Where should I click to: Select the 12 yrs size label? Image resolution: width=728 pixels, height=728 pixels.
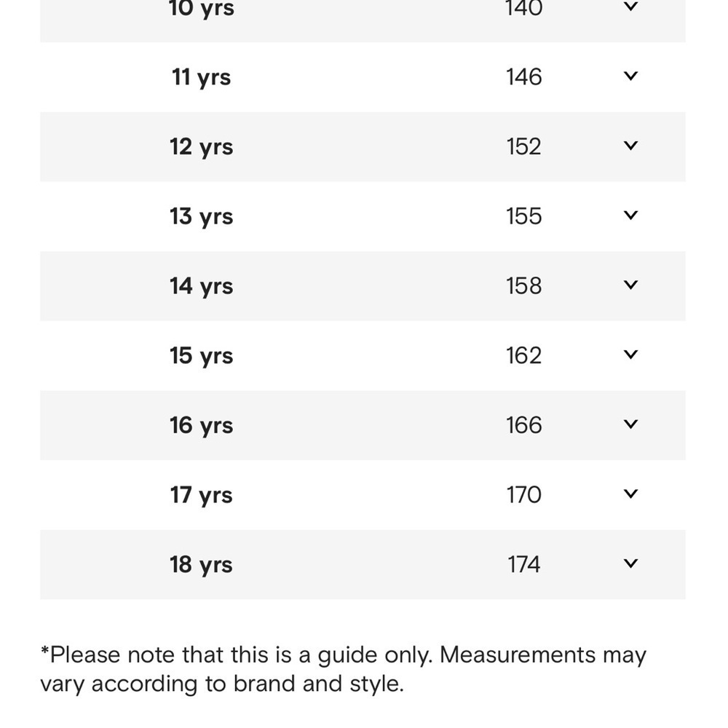(201, 147)
